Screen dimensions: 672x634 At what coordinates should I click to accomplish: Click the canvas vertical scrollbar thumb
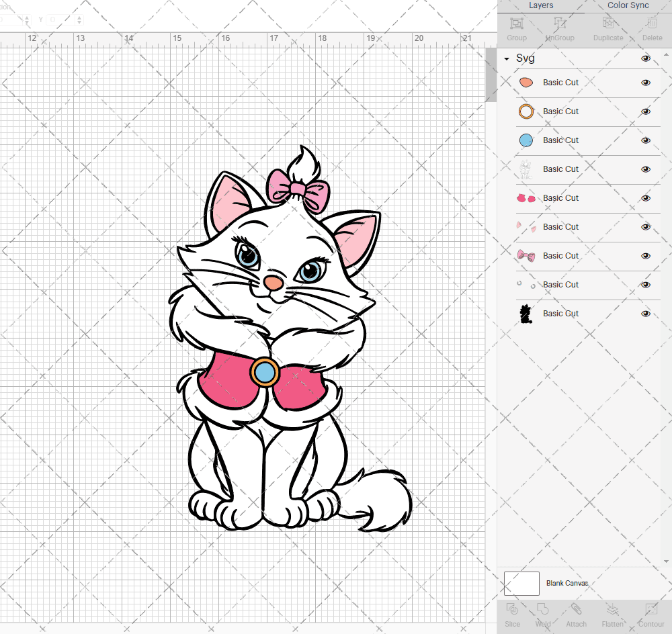click(491, 75)
